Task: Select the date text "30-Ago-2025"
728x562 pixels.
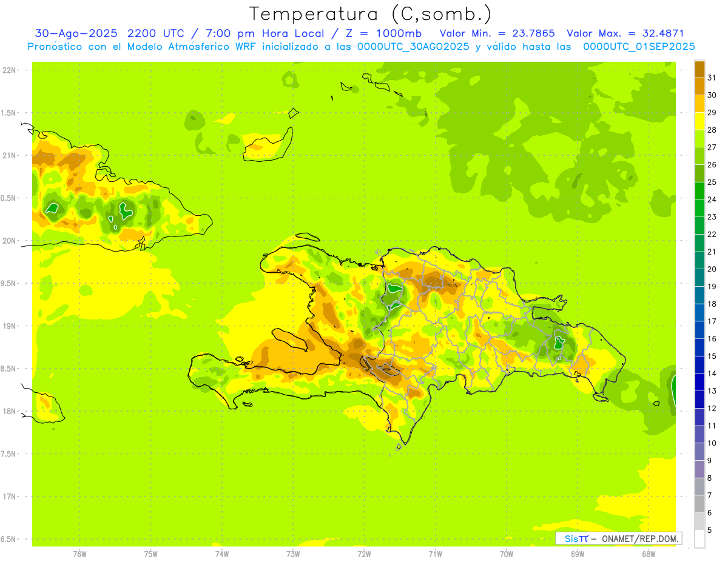Action: [x=77, y=33]
